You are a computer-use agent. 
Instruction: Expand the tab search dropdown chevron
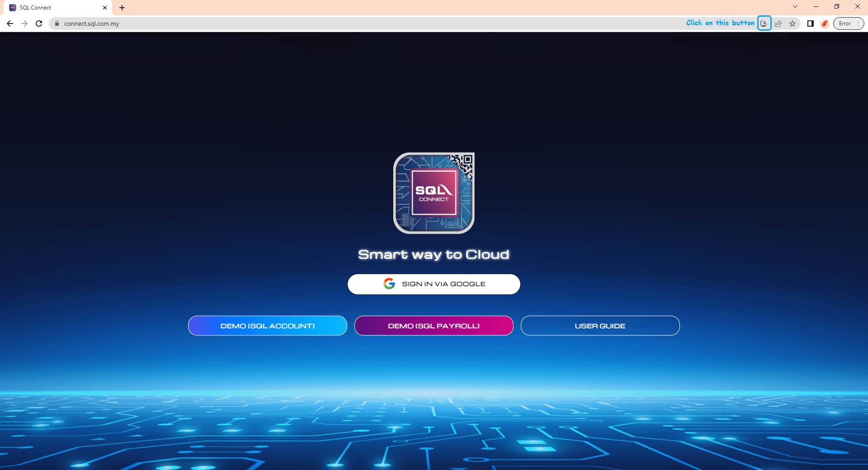pos(795,7)
